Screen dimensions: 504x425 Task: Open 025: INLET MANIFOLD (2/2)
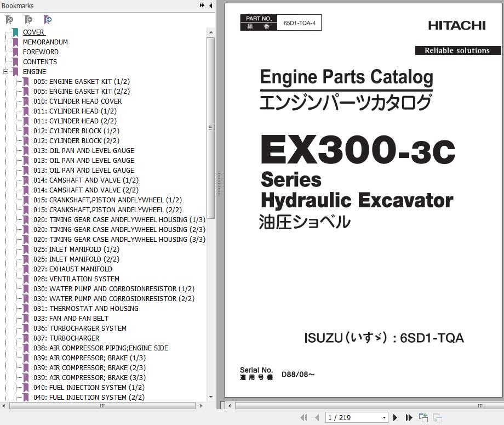tap(76, 259)
